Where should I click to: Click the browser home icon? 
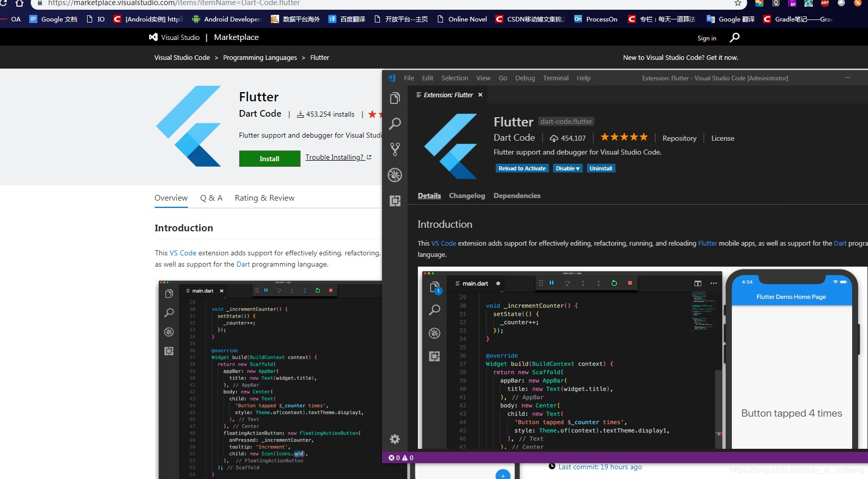[19, 3]
